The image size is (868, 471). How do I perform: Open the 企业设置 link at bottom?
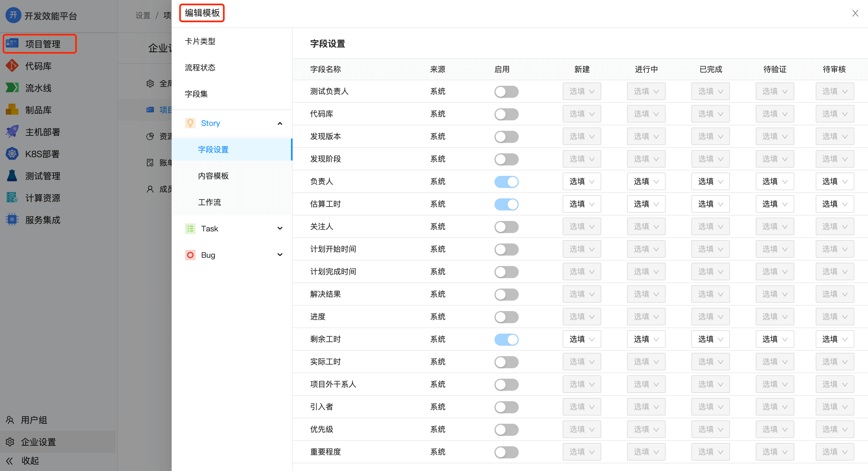pos(38,442)
